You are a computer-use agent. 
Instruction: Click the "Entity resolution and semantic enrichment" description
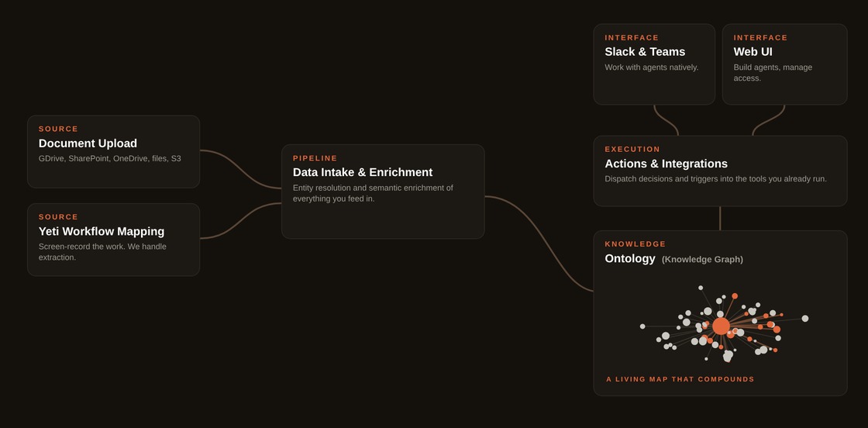tap(373, 193)
